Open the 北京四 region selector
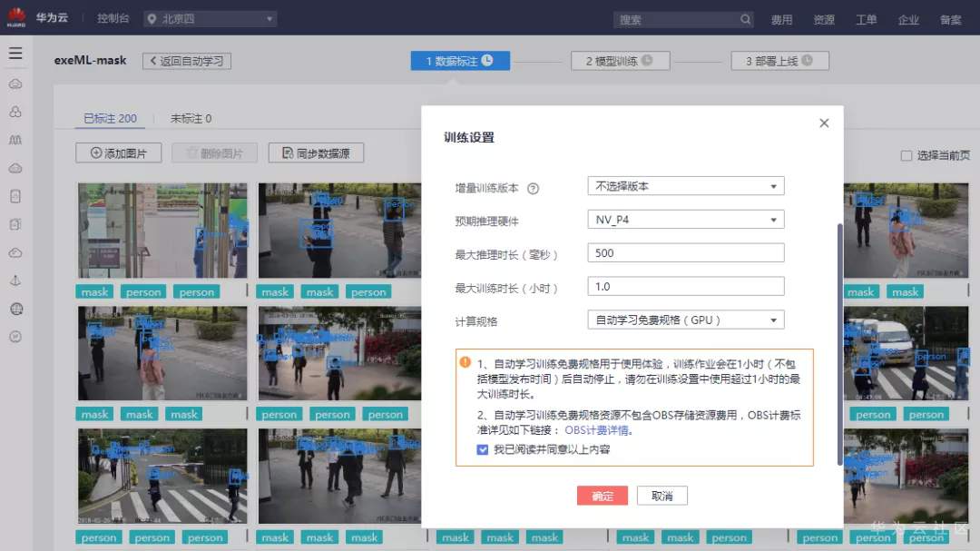Image resolution: width=980 pixels, height=551 pixels. coord(211,19)
